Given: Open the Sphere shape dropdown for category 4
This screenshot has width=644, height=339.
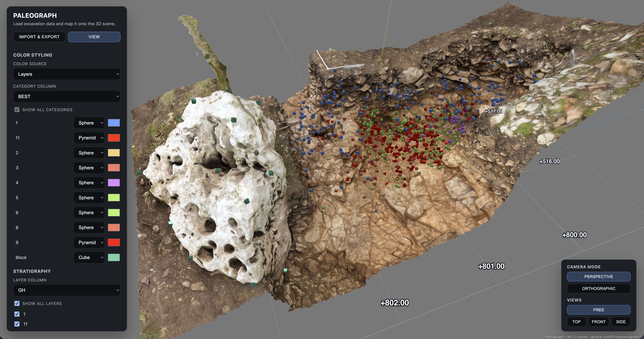Looking at the screenshot, I should point(89,183).
